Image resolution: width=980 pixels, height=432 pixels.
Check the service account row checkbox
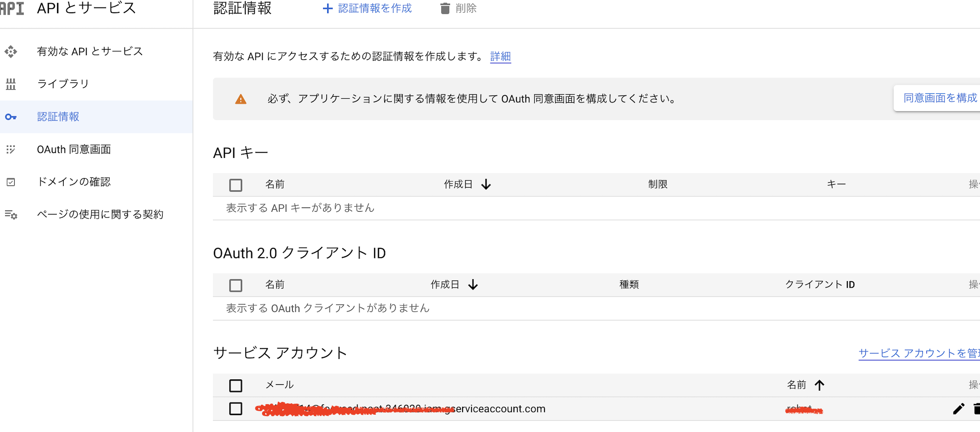[x=235, y=409]
